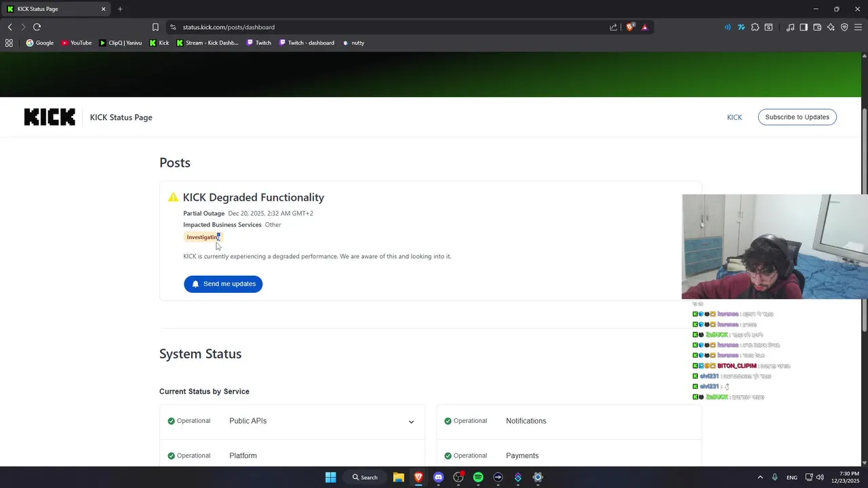This screenshot has height=488, width=868.
Task: Click the share page icon in address bar
Action: tap(614, 27)
